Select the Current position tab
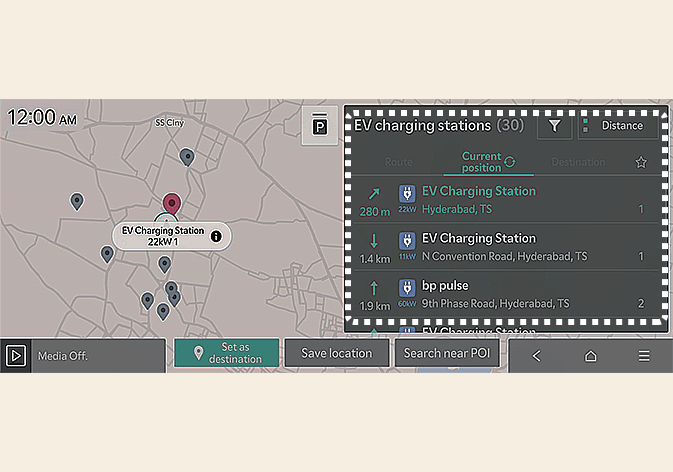This screenshot has height=472, width=673. pyautogui.click(x=481, y=161)
